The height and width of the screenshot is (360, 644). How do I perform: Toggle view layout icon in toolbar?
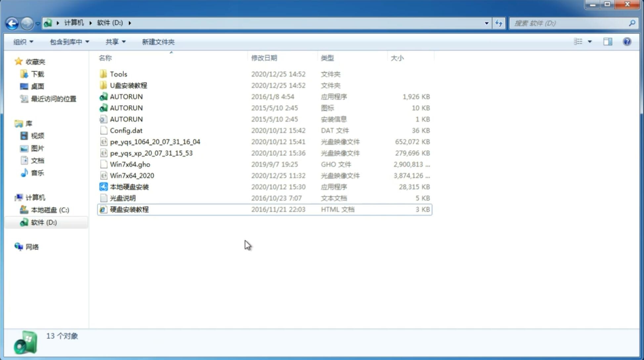pos(608,41)
